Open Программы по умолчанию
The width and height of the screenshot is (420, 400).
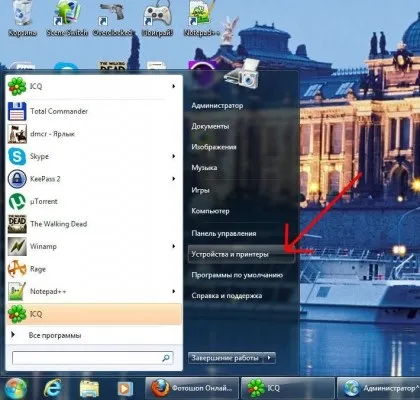(237, 275)
